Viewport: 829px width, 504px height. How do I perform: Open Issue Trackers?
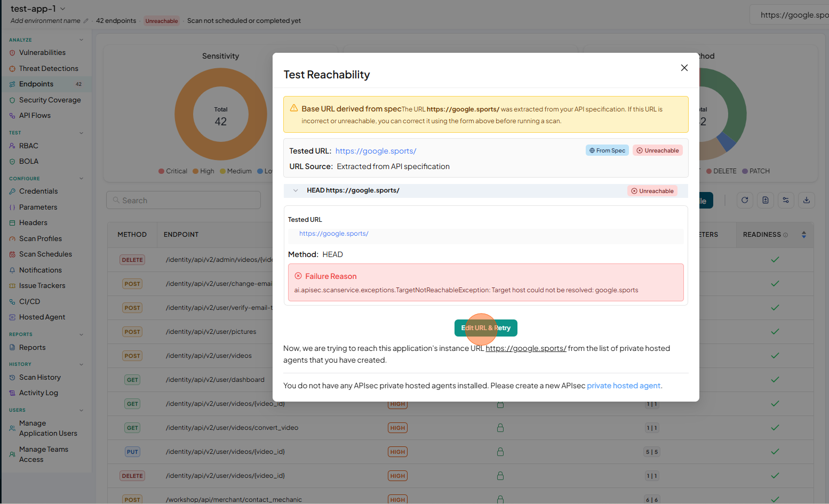[42, 285]
